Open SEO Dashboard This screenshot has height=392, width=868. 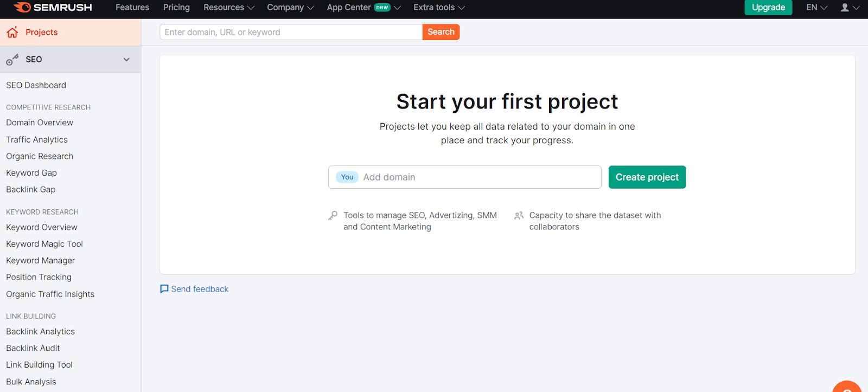click(36, 85)
